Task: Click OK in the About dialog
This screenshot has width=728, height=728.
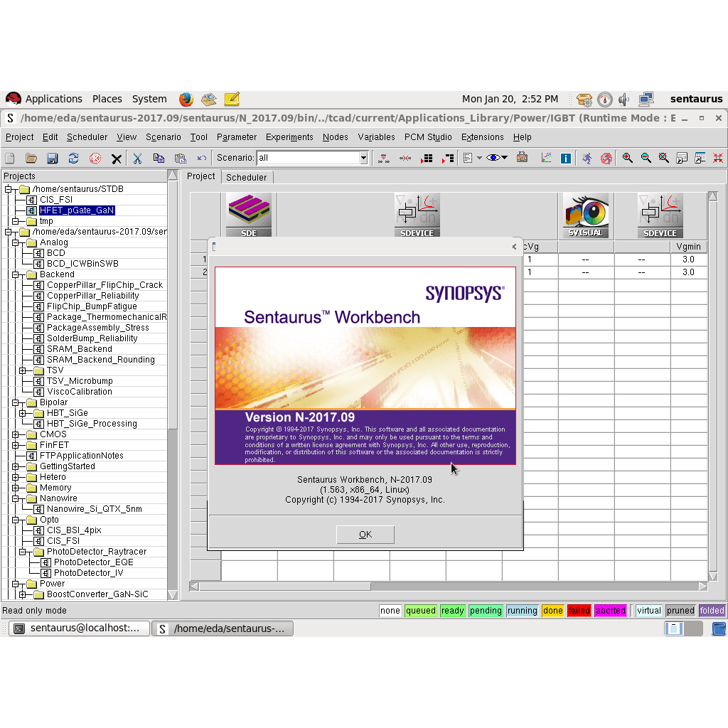Action: (x=365, y=535)
